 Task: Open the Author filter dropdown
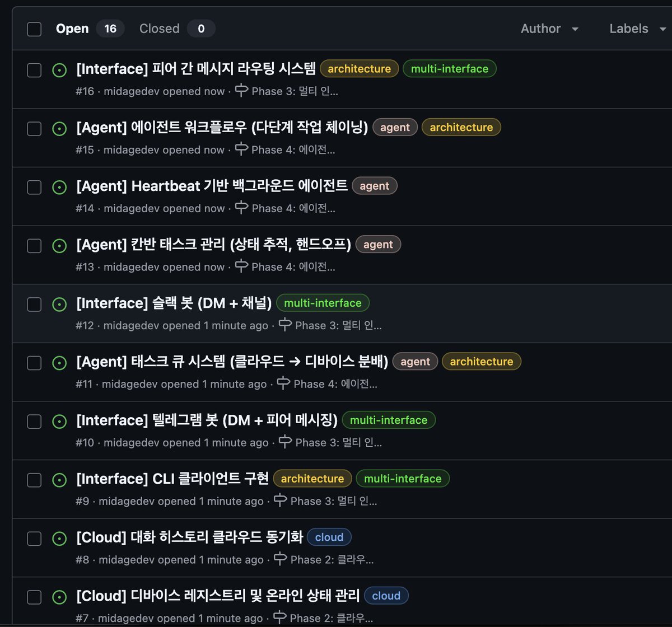click(x=549, y=29)
